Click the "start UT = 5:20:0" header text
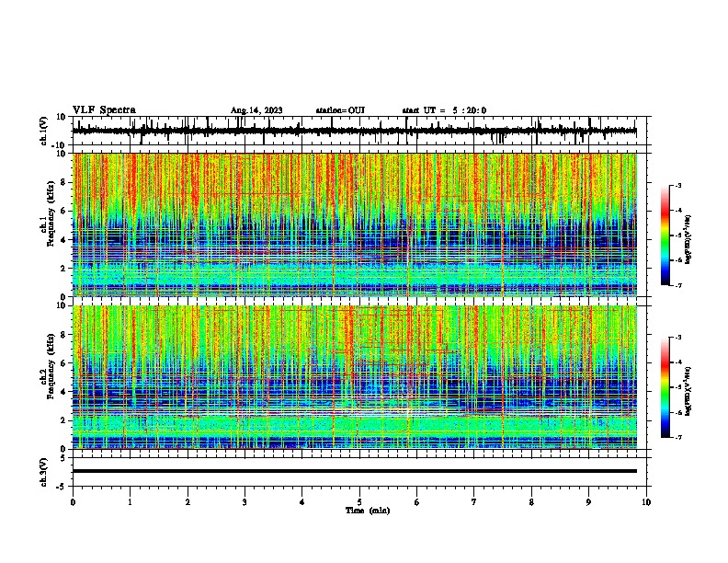 coord(444,110)
